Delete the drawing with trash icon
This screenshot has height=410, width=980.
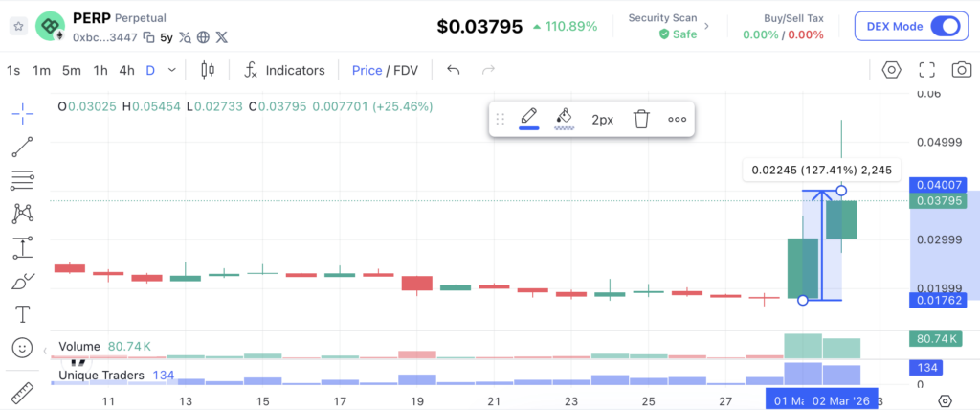point(641,119)
